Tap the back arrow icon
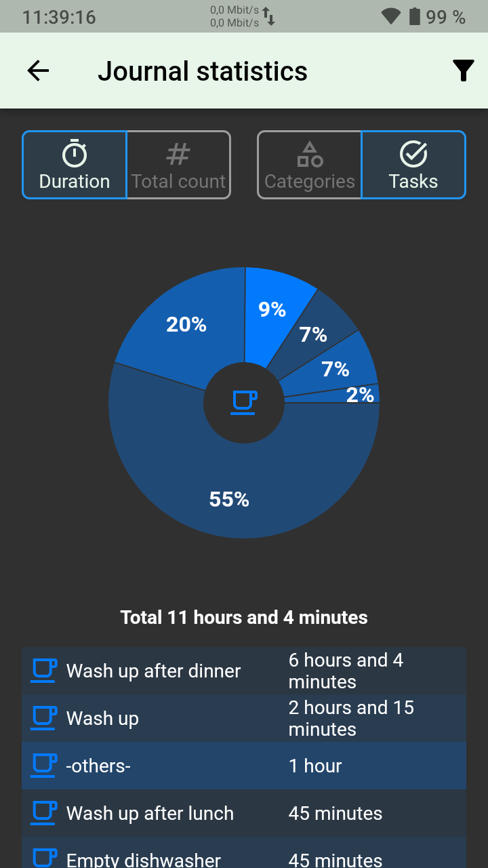 (x=38, y=71)
